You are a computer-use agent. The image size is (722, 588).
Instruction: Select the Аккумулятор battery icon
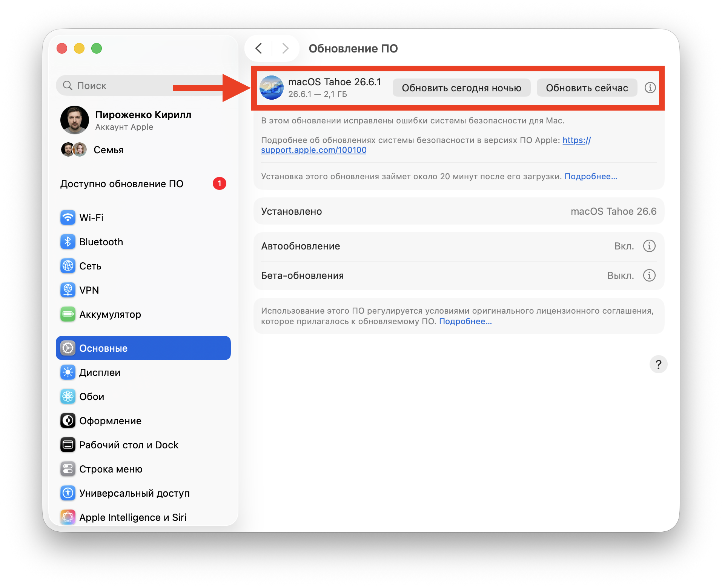68,314
